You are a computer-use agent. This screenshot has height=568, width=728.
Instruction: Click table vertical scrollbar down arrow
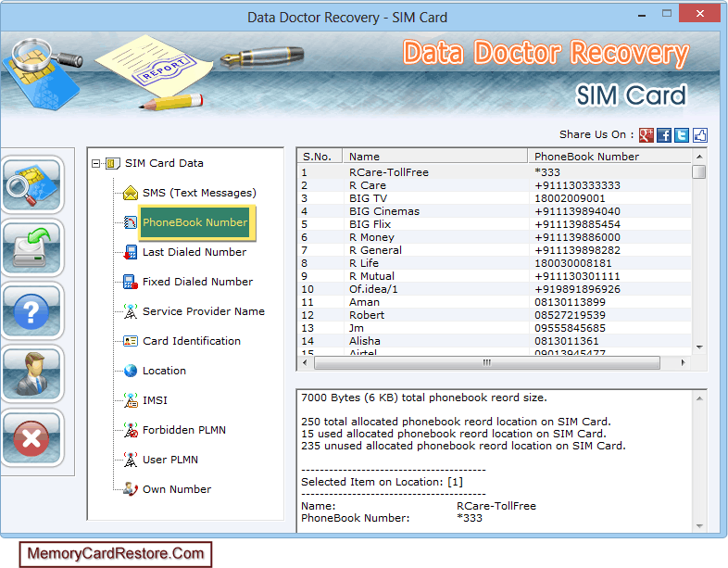(699, 347)
